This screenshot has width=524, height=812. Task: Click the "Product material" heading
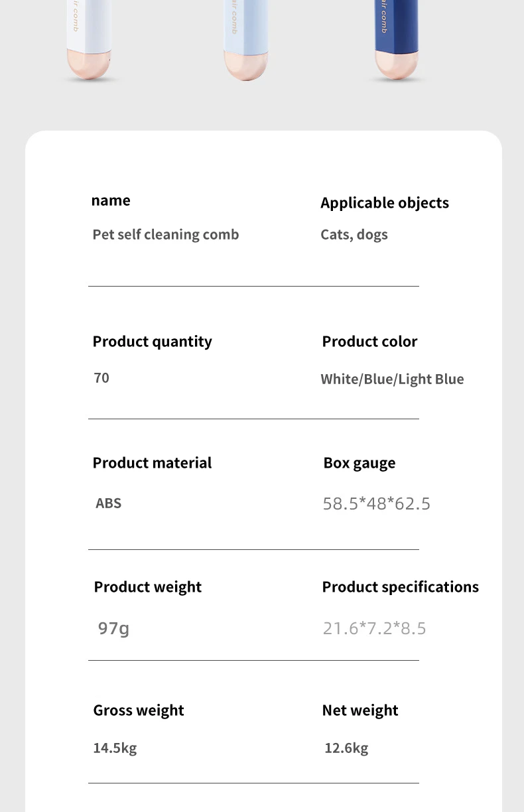tap(152, 463)
